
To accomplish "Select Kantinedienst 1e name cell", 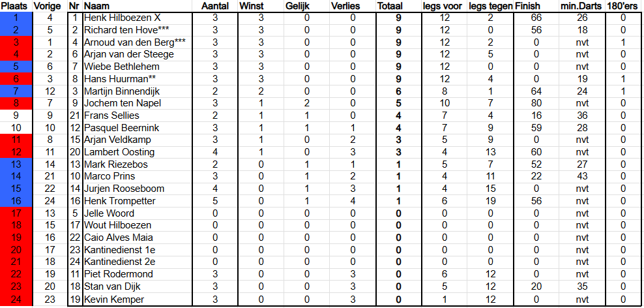I will (138, 250).
